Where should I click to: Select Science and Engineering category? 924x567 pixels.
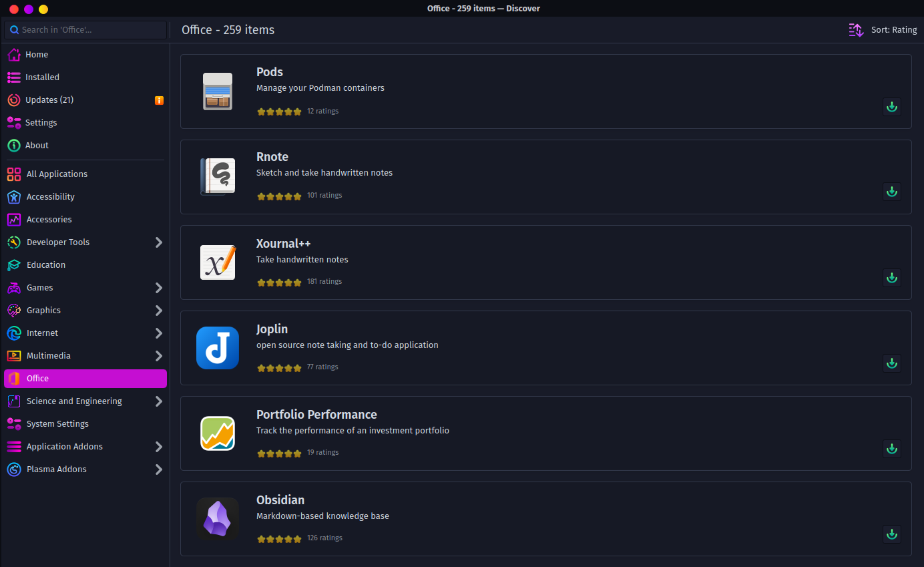point(85,401)
